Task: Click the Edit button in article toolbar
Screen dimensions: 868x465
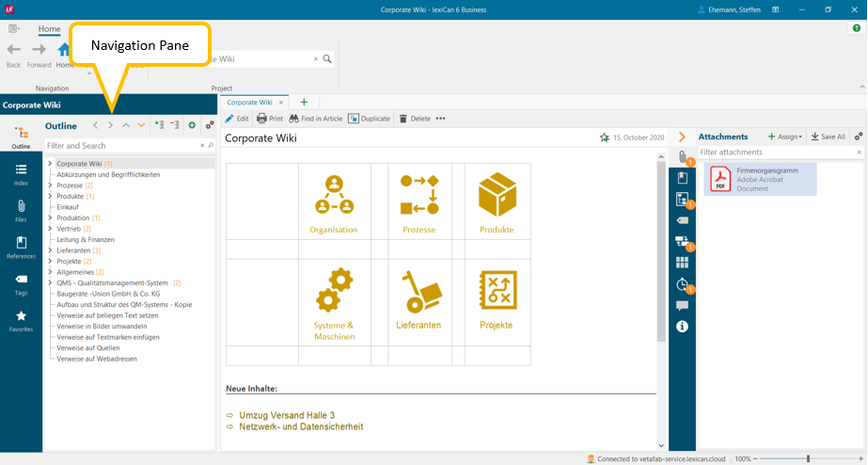Action: tap(237, 119)
